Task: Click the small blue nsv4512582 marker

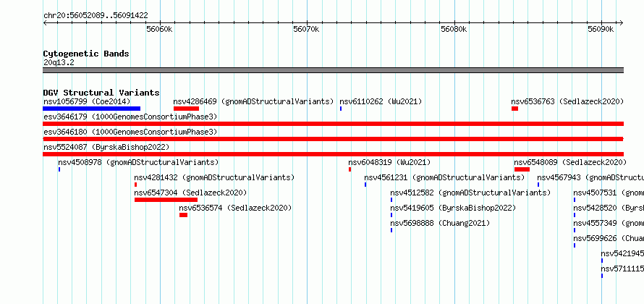Action: pyautogui.click(x=391, y=200)
